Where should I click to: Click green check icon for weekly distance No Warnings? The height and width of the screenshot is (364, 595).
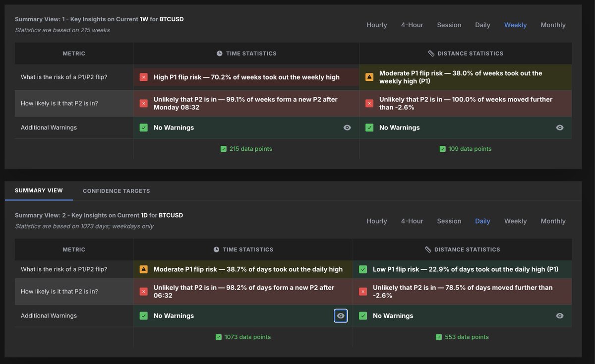click(369, 127)
